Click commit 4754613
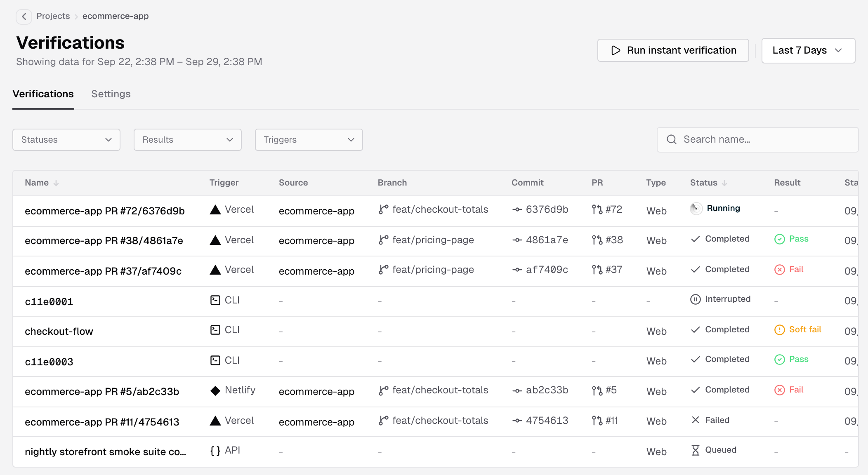This screenshot has height=475, width=868. (x=547, y=421)
